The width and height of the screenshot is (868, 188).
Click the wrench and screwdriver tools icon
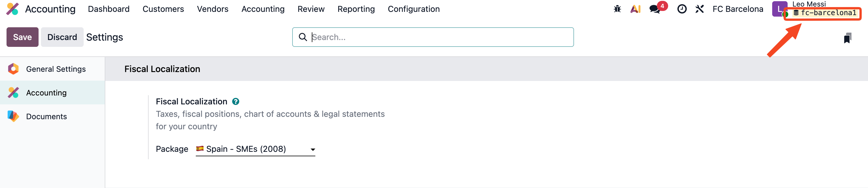point(700,9)
